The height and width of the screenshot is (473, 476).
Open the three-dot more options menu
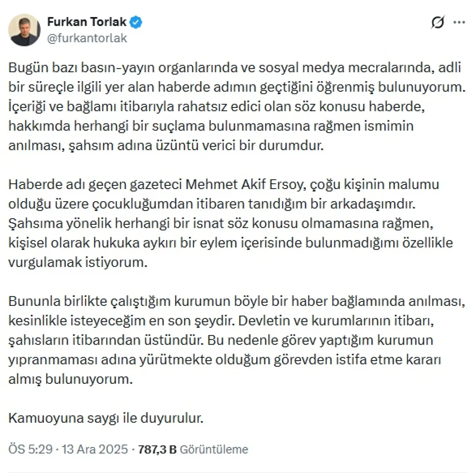pyautogui.click(x=459, y=23)
